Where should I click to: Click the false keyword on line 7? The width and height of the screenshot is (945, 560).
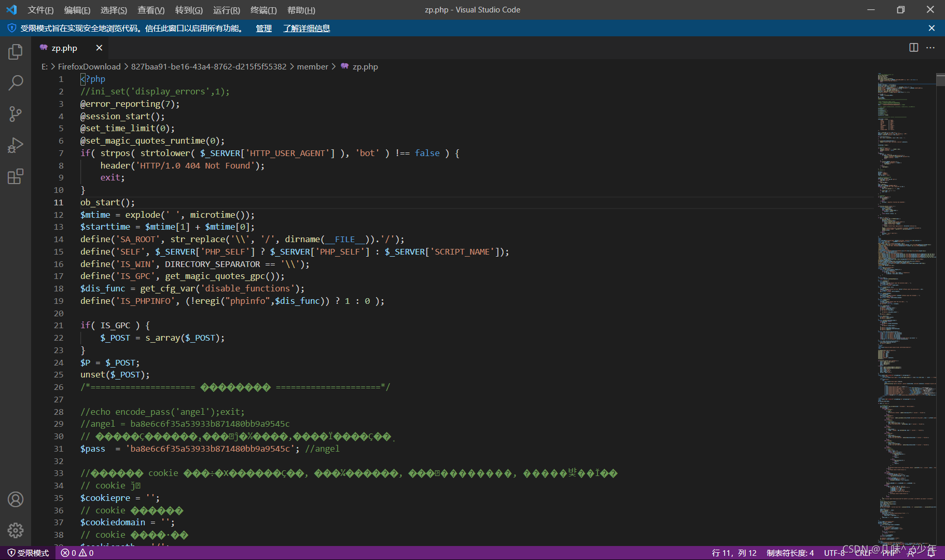point(427,153)
